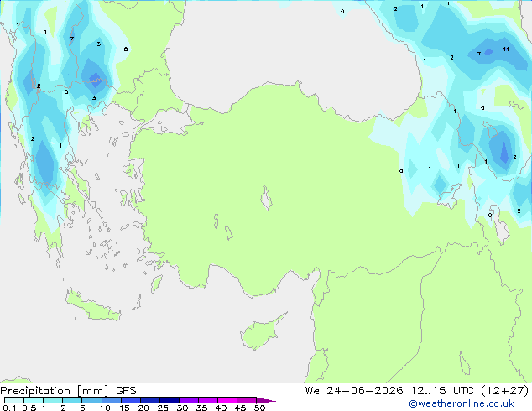The width and height of the screenshot is (532, 411).
Task: Click the '10' legend scale label
Action: (x=105, y=408)
